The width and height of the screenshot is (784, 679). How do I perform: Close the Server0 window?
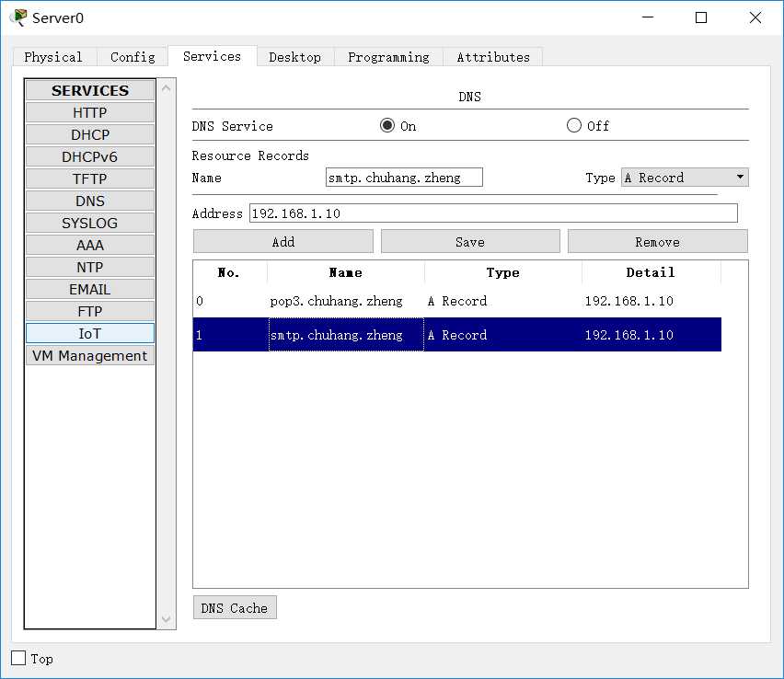(755, 17)
